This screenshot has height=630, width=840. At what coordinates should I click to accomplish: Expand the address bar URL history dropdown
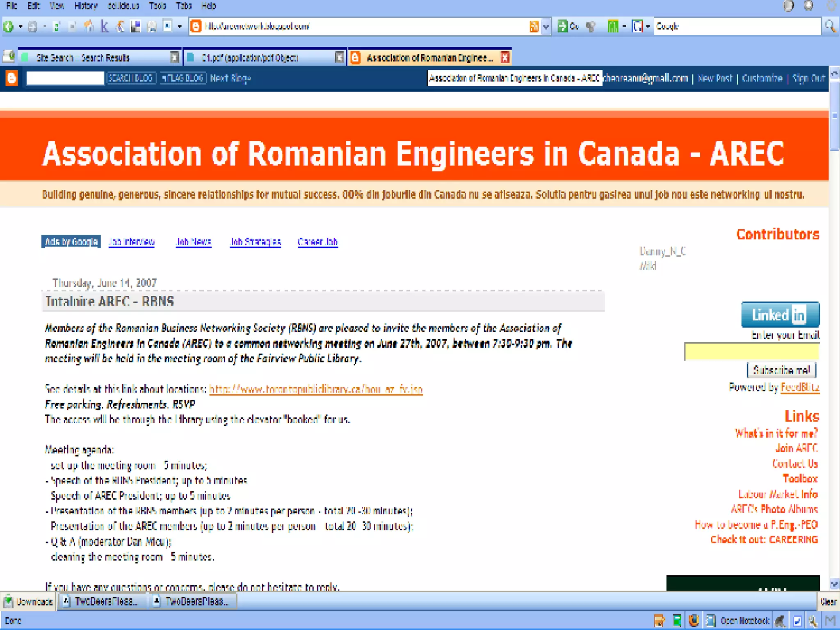coord(546,27)
